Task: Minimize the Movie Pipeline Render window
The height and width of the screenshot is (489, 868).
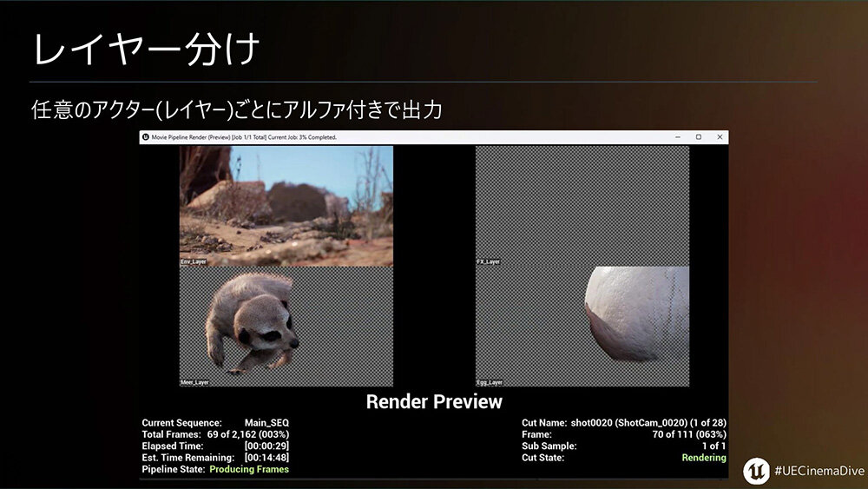Action: click(x=677, y=137)
